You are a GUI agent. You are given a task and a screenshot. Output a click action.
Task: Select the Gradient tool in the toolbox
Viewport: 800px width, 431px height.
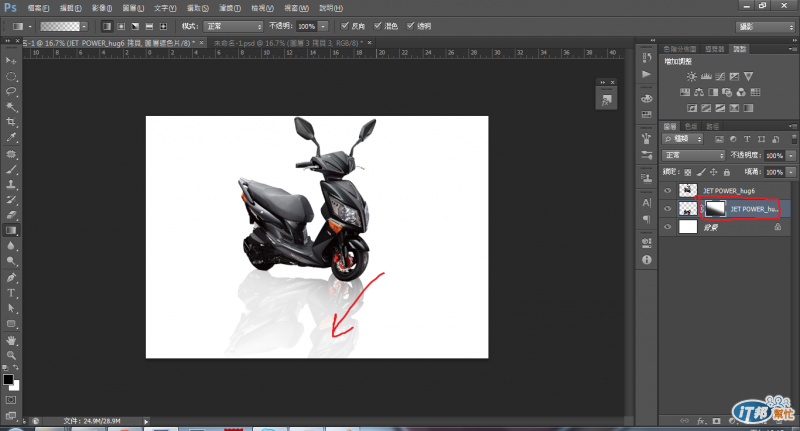pos(11,230)
